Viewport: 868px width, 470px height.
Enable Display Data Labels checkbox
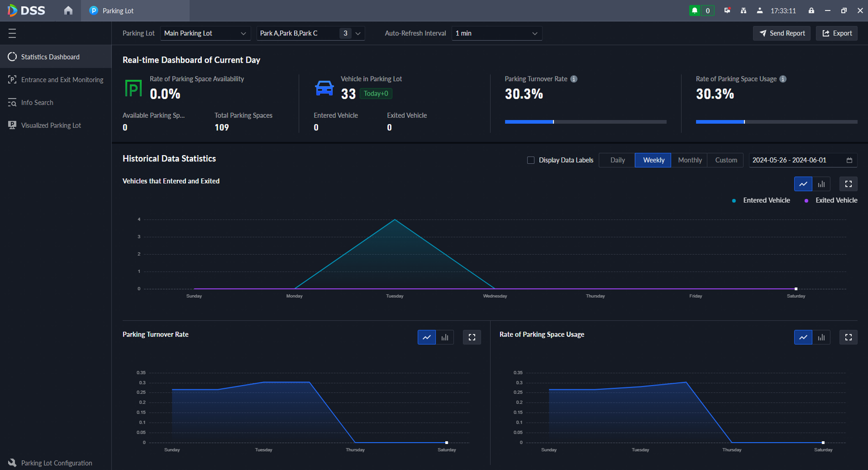[531, 160]
